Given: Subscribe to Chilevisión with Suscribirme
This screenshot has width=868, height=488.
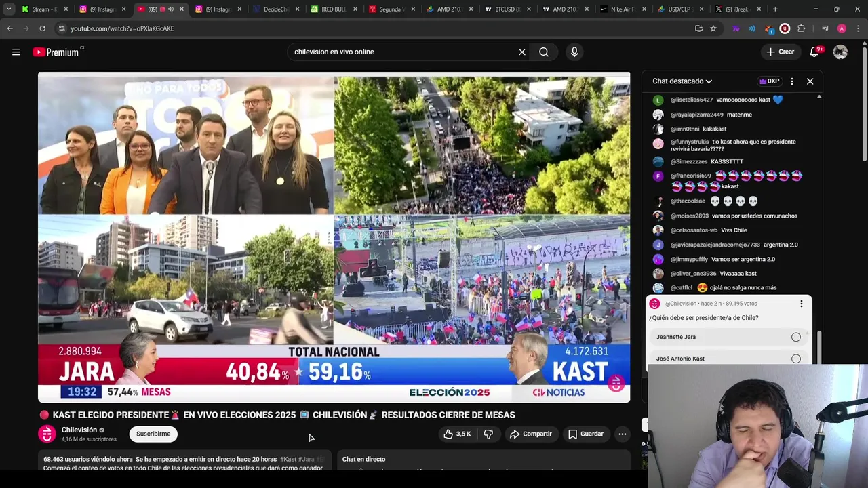Looking at the screenshot, I should coord(153,434).
